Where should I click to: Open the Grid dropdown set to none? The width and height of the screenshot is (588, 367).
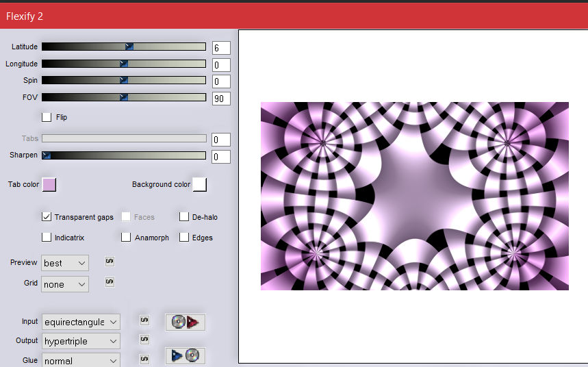click(65, 284)
